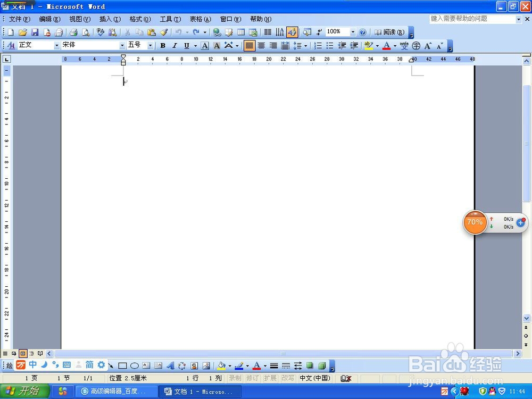Insert a table from the toolbar
Screen dimensions: 532x399
click(x=241, y=32)
